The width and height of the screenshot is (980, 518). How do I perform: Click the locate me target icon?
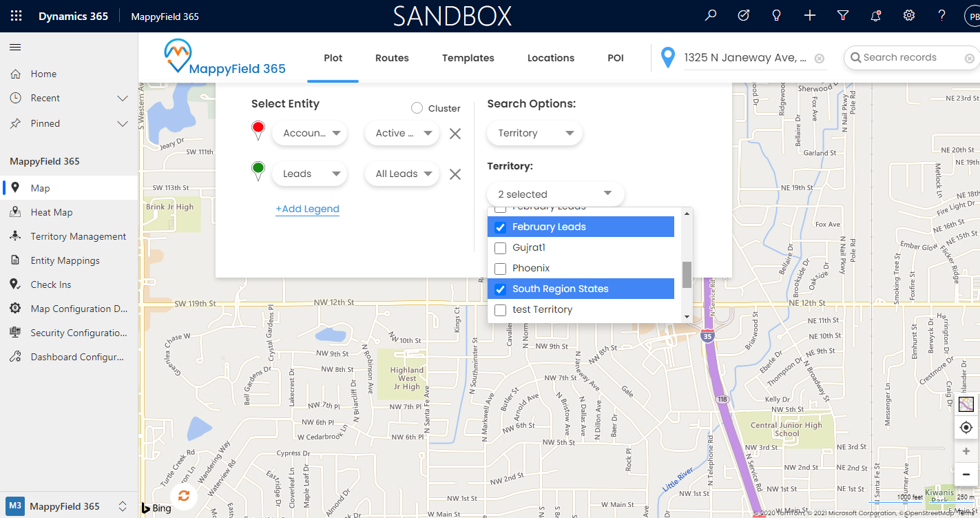(966, 428)
